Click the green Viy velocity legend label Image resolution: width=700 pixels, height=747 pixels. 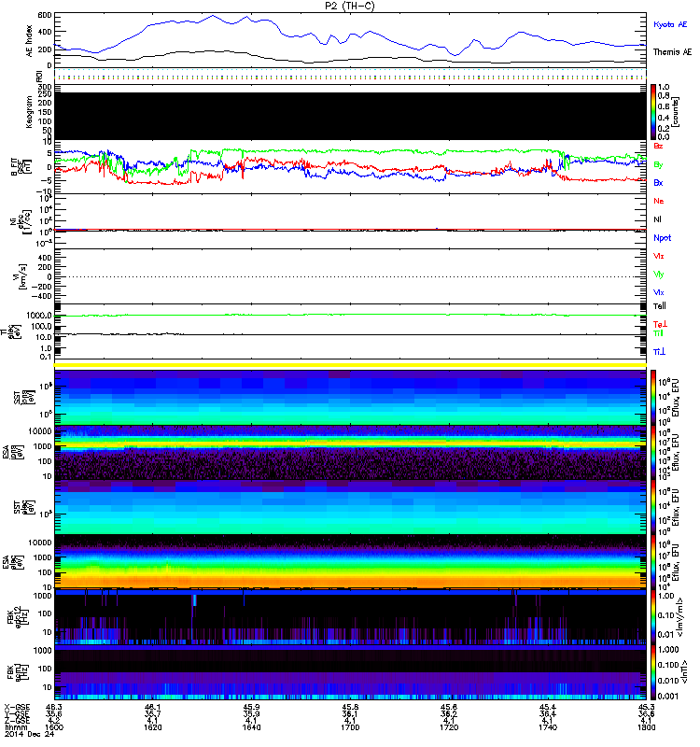pos(659,275)
